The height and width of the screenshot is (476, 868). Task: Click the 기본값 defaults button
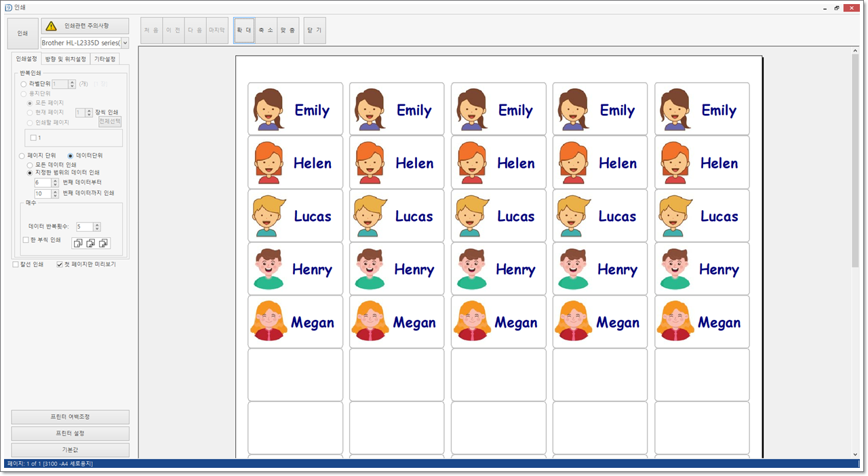coord(71,450)
